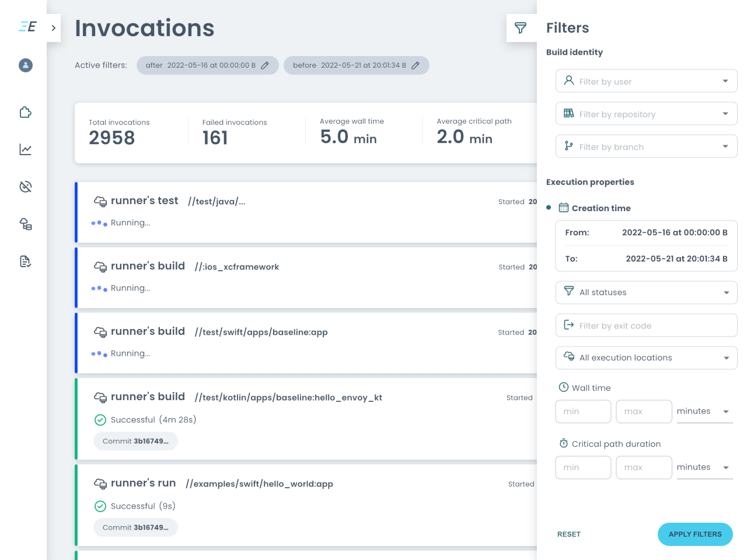747x560 pixels.
Task: Click the Wall time max field
Action: pyautogui.click(x=644, y=411)
